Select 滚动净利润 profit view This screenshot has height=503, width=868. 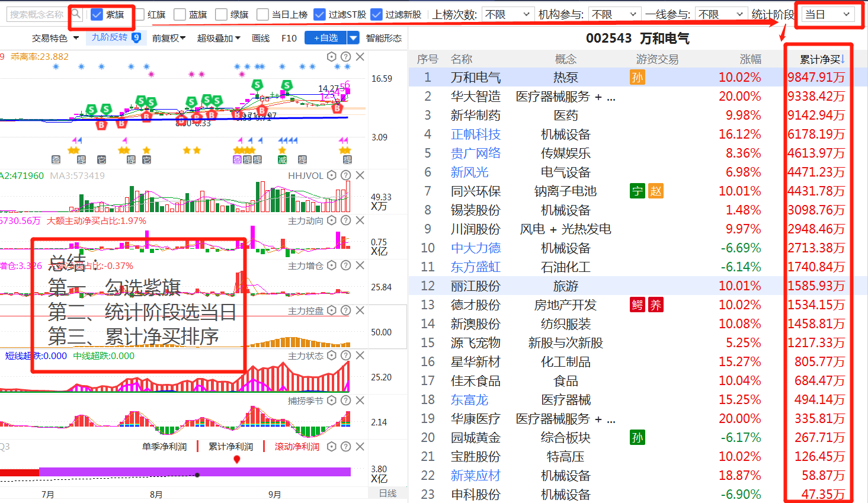click(297, 447)
